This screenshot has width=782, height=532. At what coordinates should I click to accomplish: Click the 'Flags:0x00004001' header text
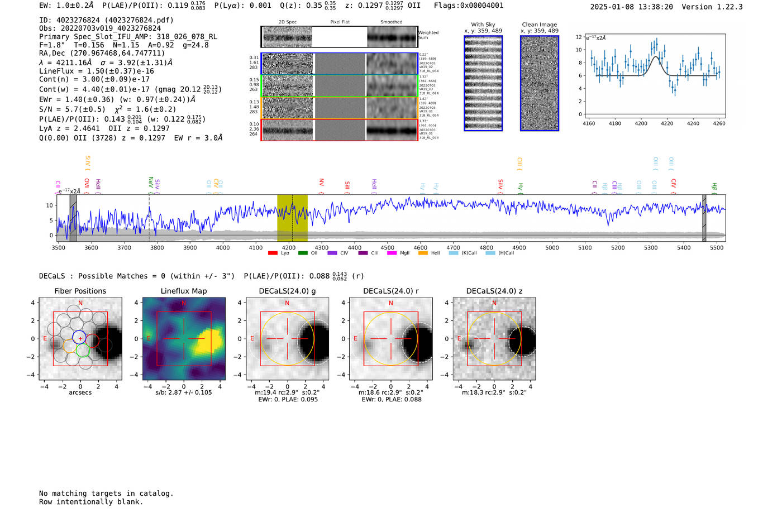[x=469, y=6]
